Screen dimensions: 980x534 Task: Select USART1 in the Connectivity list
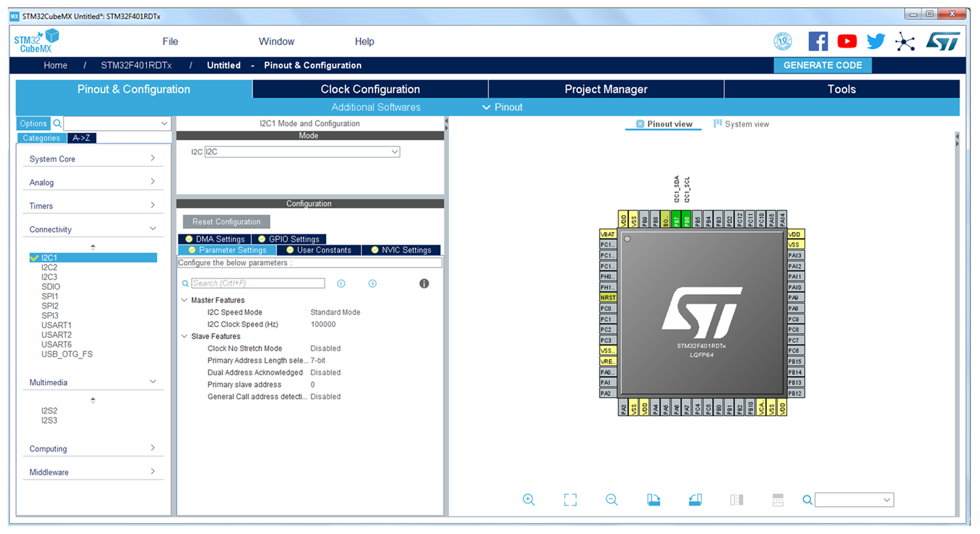point(56,325)
